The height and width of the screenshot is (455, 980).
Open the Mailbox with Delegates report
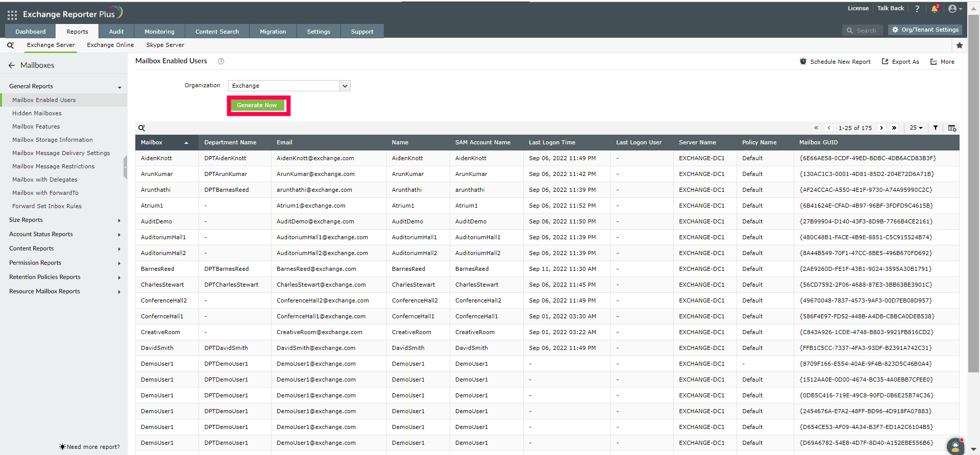[45, 180]
